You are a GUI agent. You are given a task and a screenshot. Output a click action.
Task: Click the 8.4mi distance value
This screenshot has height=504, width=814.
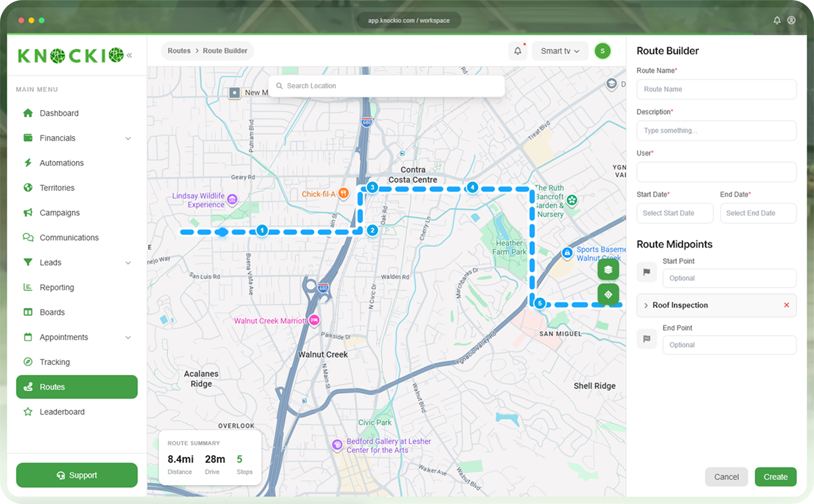(180, 459)
